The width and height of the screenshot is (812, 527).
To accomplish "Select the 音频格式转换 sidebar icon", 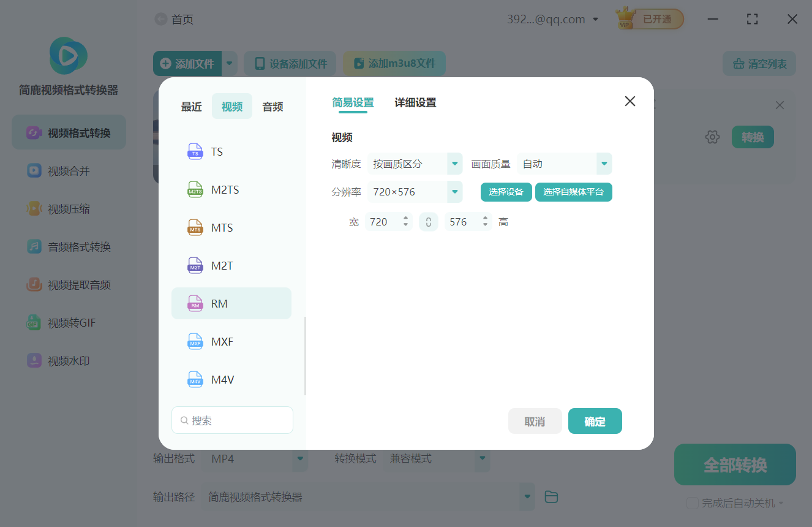I will click(68, 246).
